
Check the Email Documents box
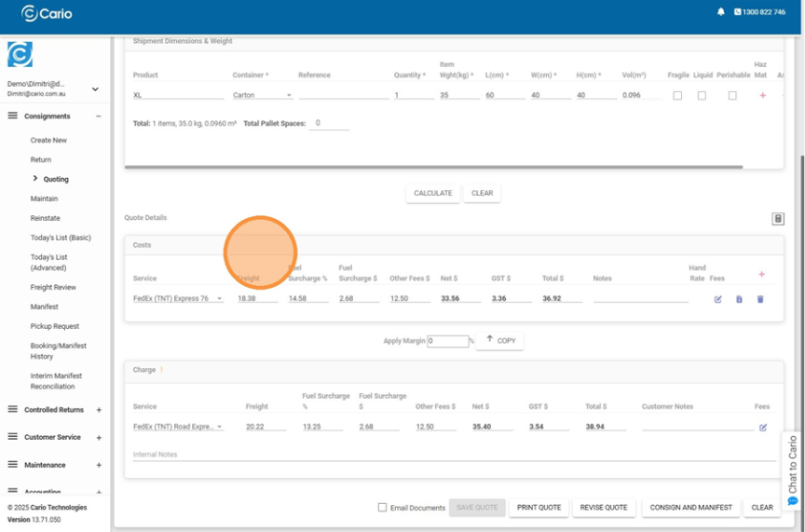382,508
